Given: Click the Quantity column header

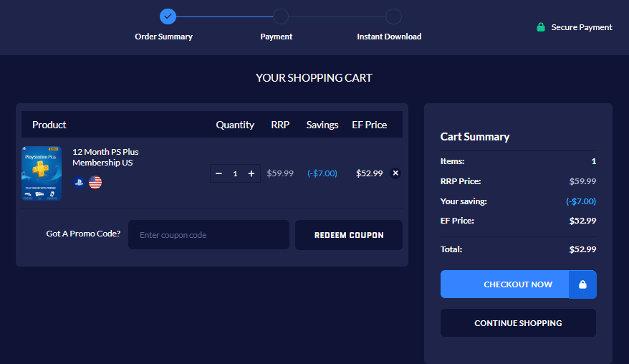Looking at the screenshot, I should coord(235,125).
